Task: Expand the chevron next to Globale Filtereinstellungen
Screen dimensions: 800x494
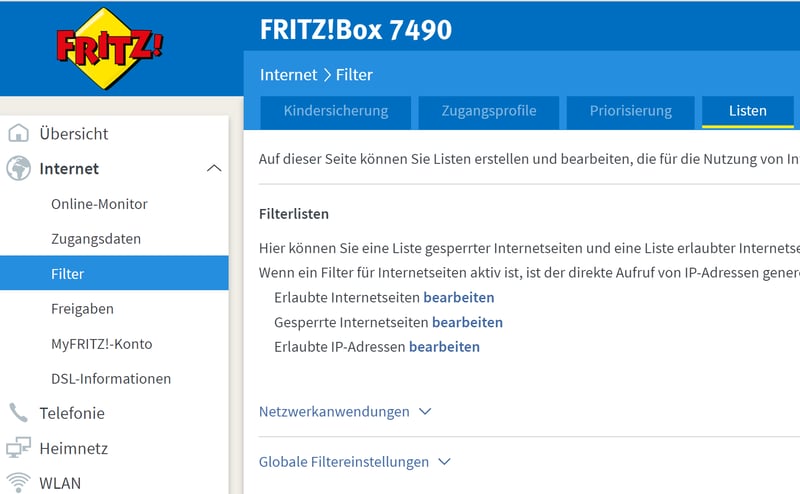Action: [x=444, y=462]
